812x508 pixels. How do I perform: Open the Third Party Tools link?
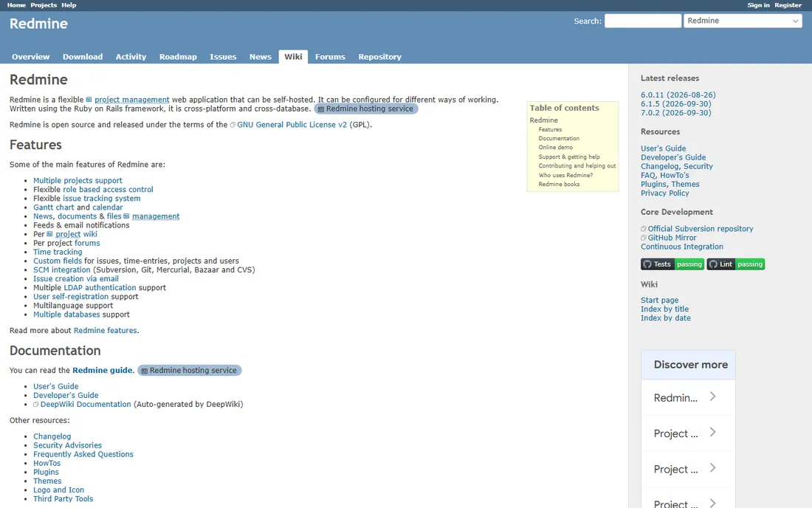pyautogui.click(x=63, y=498)
